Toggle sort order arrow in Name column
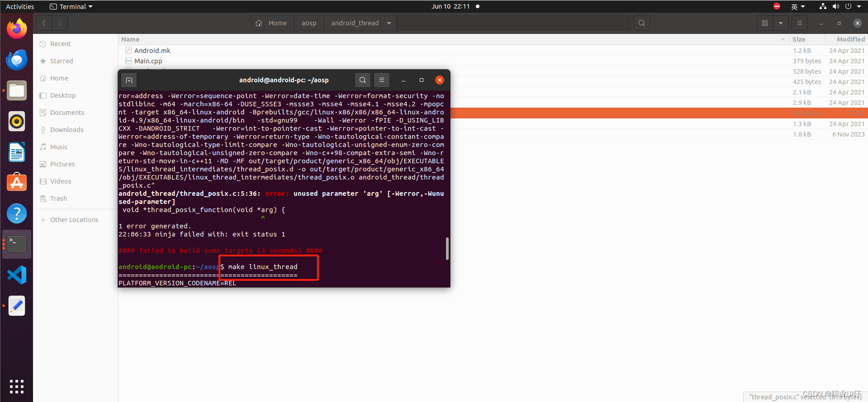Viewport: 868px width, 402px height. pyautogui.click(x=783, y=39)
